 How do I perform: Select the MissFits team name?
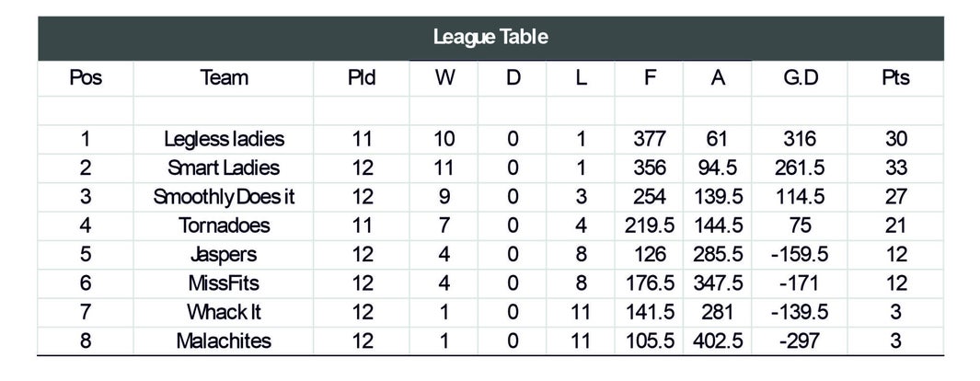[224, 283]
